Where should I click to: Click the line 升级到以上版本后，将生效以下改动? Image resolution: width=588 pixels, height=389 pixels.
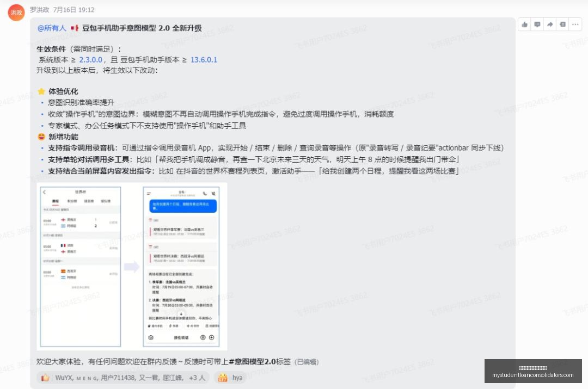click(97, 70)
